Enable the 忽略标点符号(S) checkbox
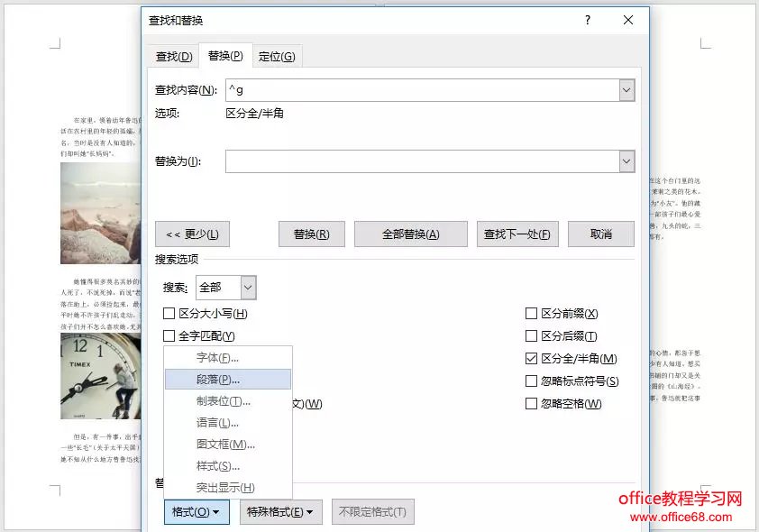This screenshot has width=759, height=532. pyautogui.click(x=531, y=381)
